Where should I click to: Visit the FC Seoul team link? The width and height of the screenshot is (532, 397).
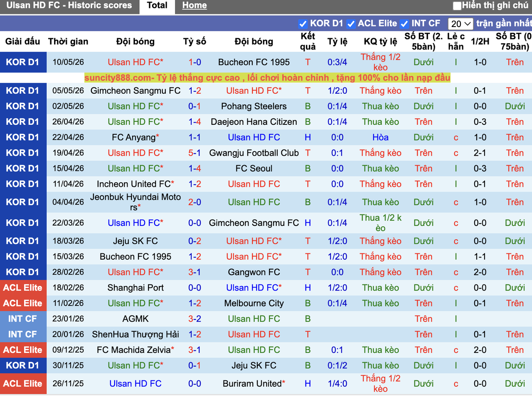(254, 169)
